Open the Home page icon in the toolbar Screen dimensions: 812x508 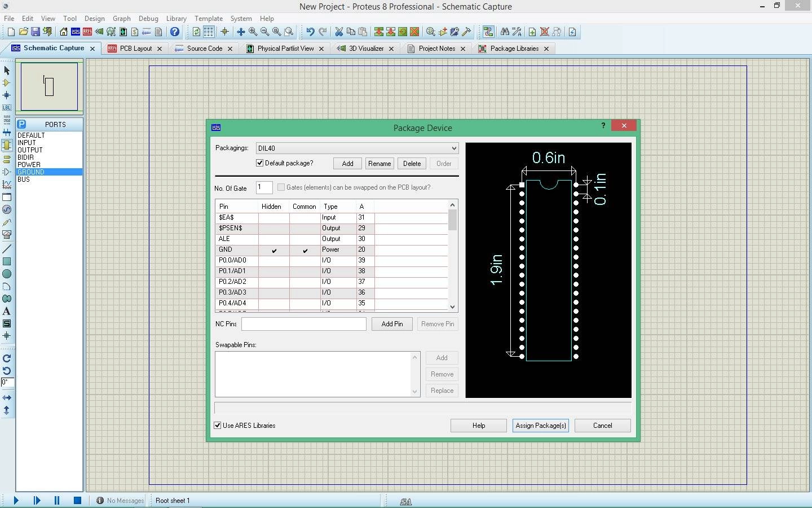point(64,32)
